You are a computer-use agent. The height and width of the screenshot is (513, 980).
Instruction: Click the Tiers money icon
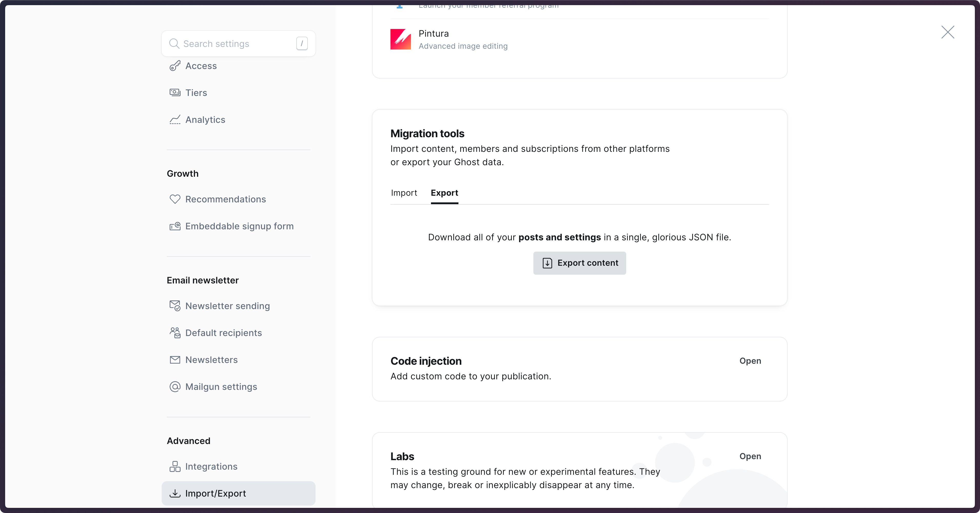(x=175, y=92)
